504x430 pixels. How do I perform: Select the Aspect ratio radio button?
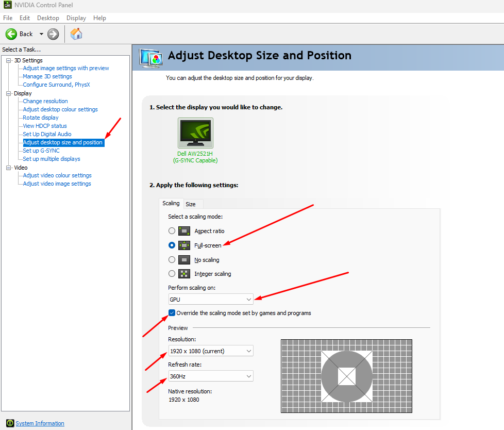click(172, 231)
